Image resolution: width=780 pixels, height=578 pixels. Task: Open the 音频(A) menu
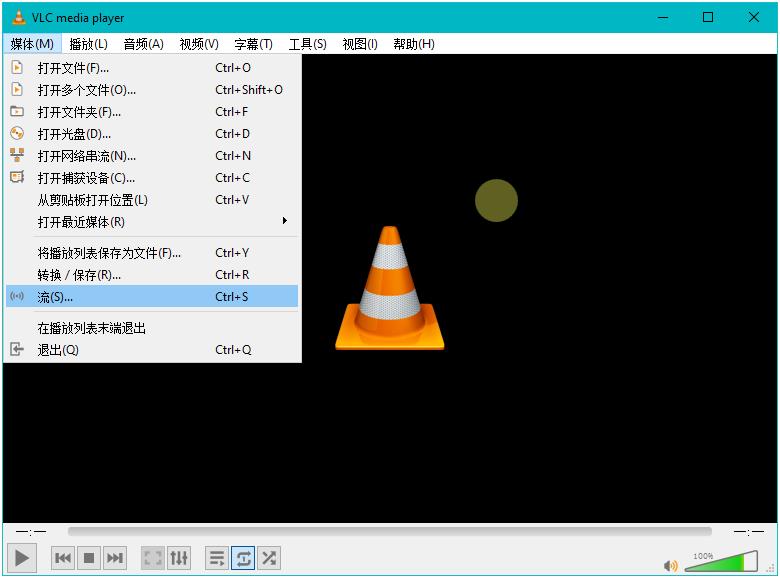pyautogui.click(x=144, y=44)
